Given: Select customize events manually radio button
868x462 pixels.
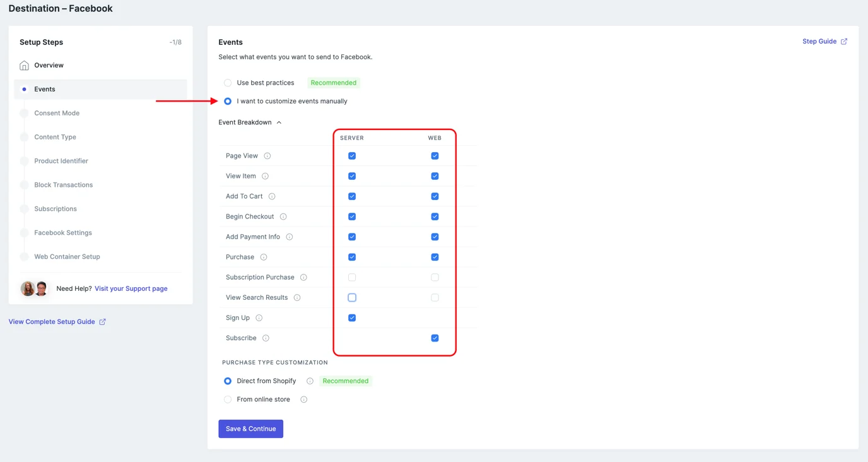Looking at the screenshot, I should (x=228, y=101).
